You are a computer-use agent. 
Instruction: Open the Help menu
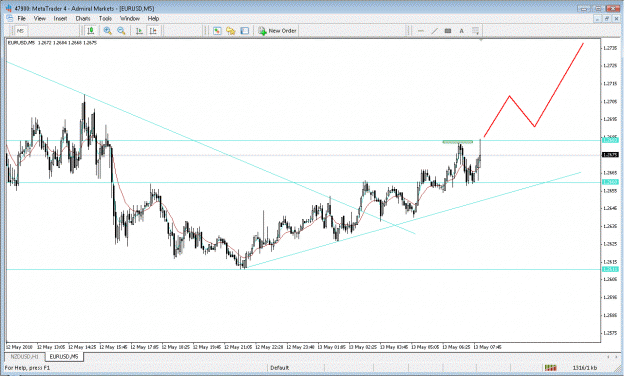point(153,18)
